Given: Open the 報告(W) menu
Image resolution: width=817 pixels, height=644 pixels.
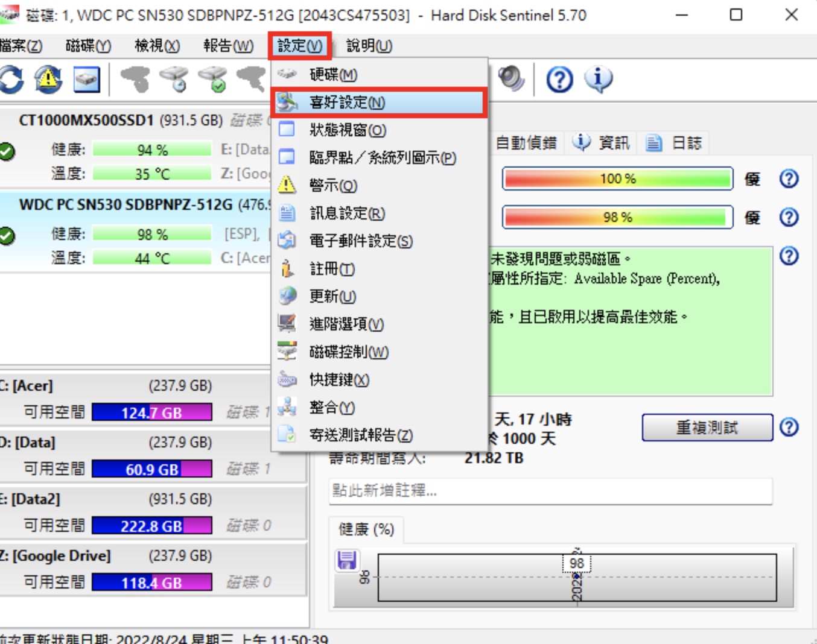Looking at the screenshot, I should pyautogui.click(x=228, y=46).
